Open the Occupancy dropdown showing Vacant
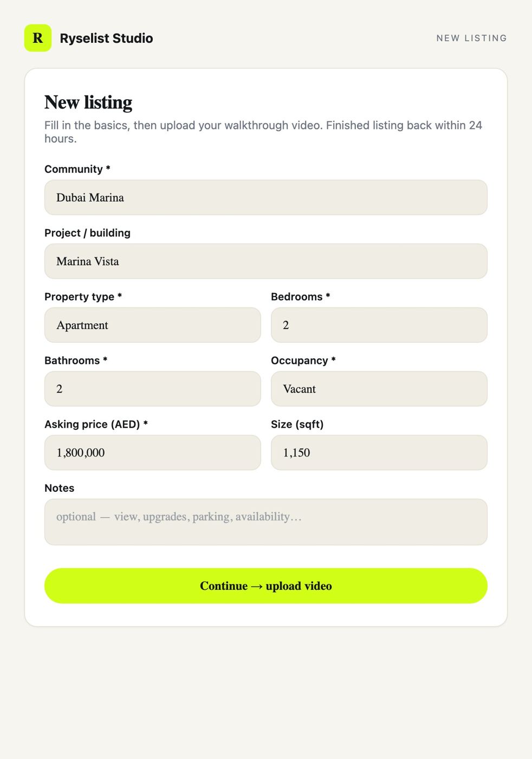532x759 pixels. coord(379,389)
